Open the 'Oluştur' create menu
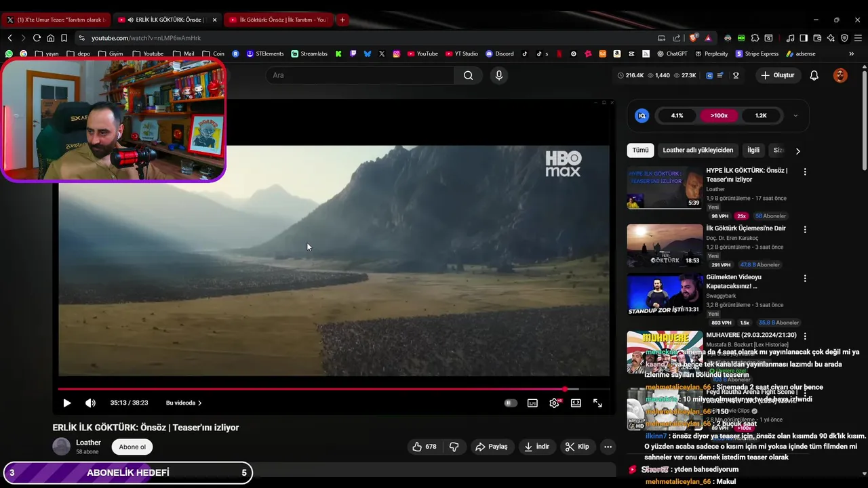Image resolution: width=868 pixels, height=488 pixels. coord(777,75)
